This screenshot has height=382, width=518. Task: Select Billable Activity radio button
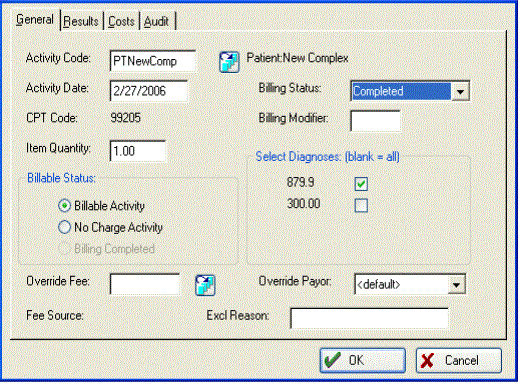pyautogui.click(x=64, y=206)
